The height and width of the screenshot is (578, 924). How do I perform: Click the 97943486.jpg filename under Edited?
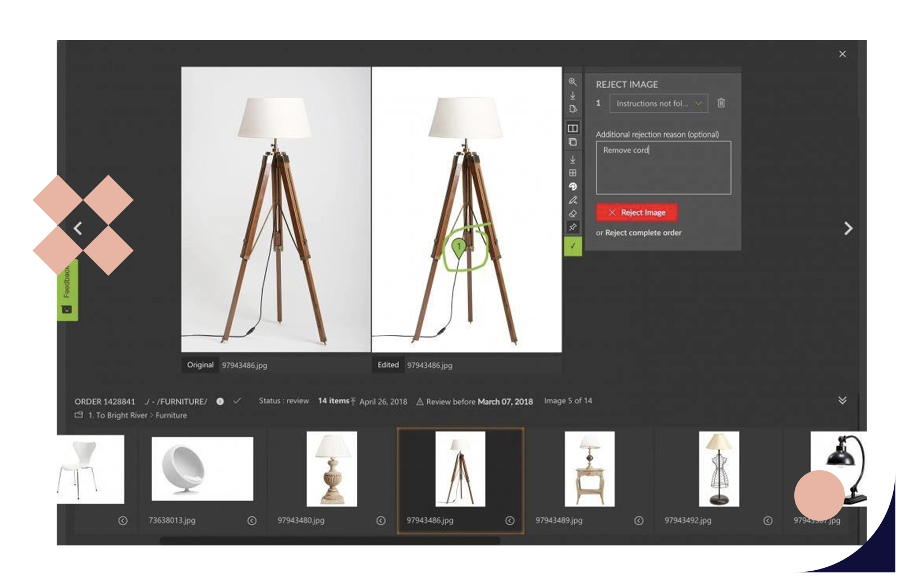[429, 365]
